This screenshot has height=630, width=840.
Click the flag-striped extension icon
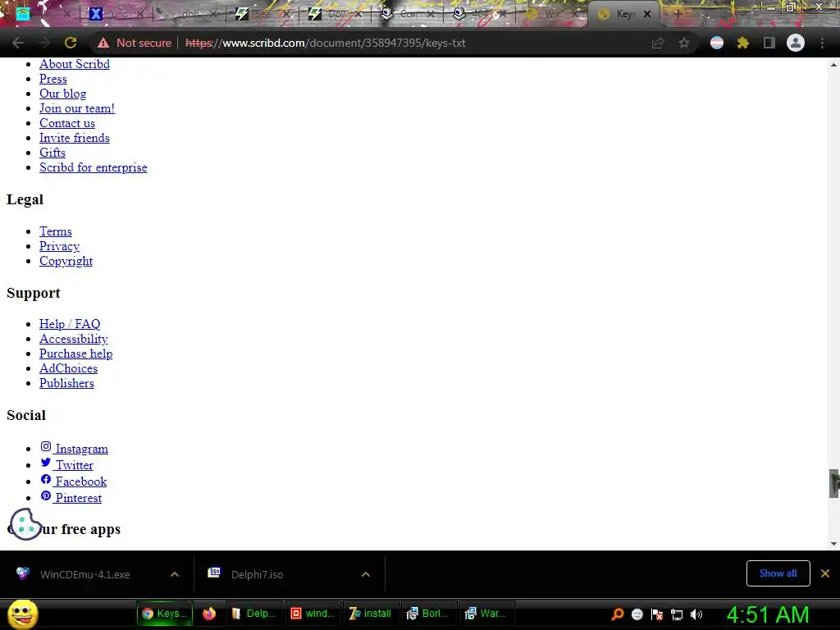coord(717,43)
